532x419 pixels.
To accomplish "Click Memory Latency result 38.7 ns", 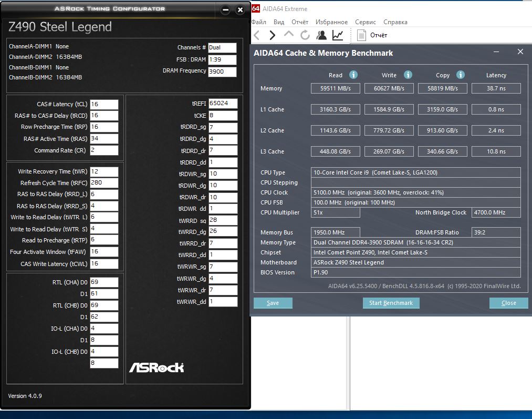I will (x=496, y=88).
